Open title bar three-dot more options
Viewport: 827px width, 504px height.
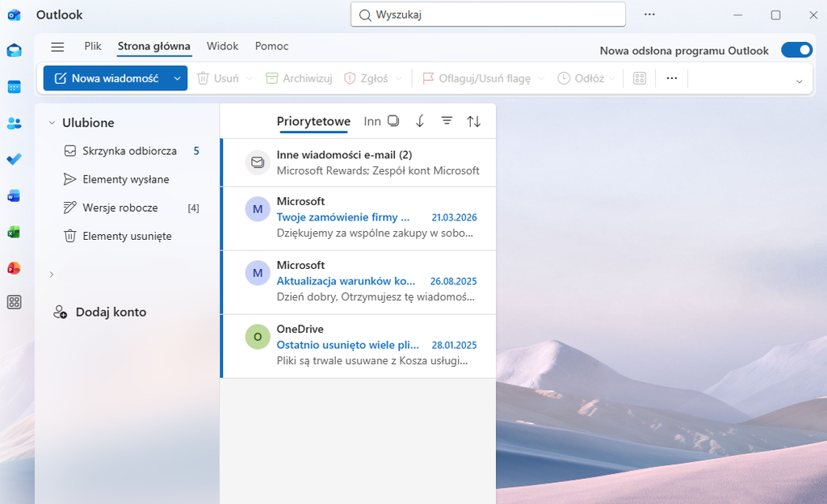coord(649,15)
